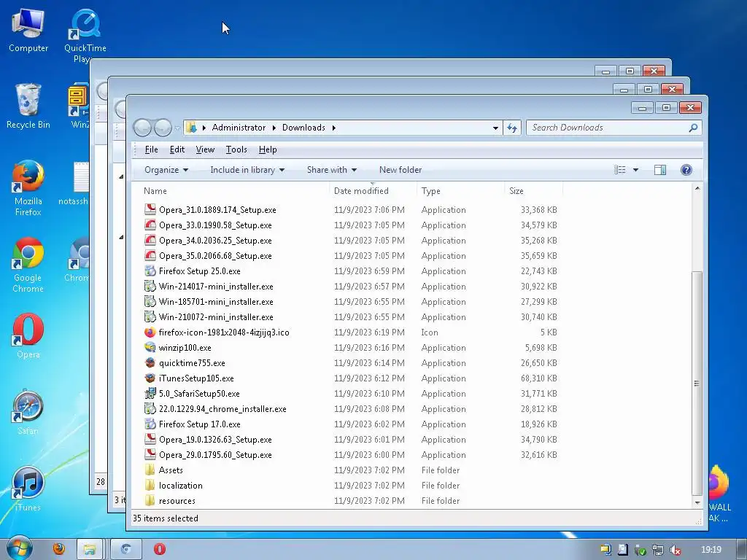Launch Google Chrome desktop shortcut

point(28,264)
